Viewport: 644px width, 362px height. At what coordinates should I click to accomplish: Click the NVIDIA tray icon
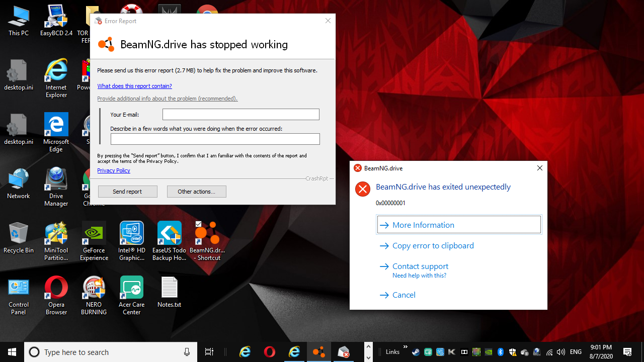pos(489,352)
